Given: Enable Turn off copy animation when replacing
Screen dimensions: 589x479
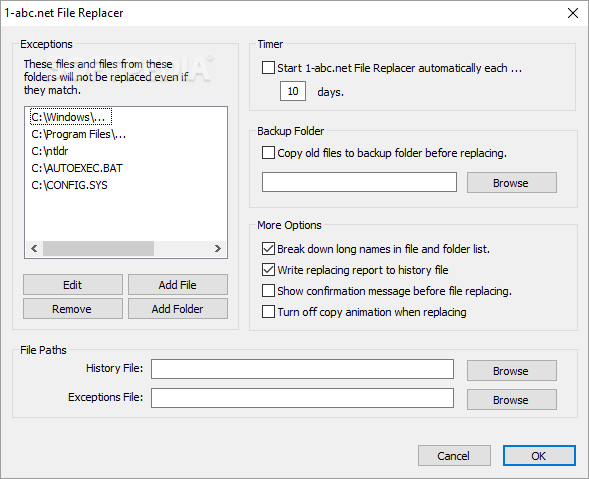Looking at the screenshot, I should pyautogui.click(x=268, y=312).
